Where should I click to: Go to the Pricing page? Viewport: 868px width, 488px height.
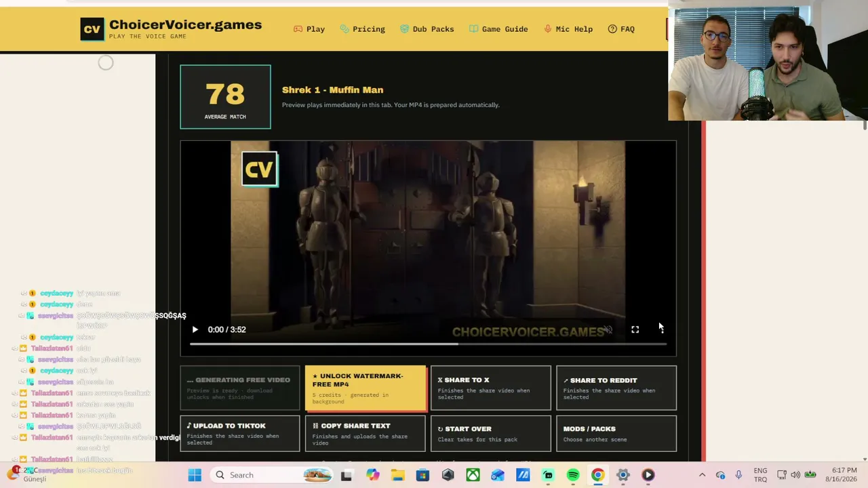tap(363, 29)
